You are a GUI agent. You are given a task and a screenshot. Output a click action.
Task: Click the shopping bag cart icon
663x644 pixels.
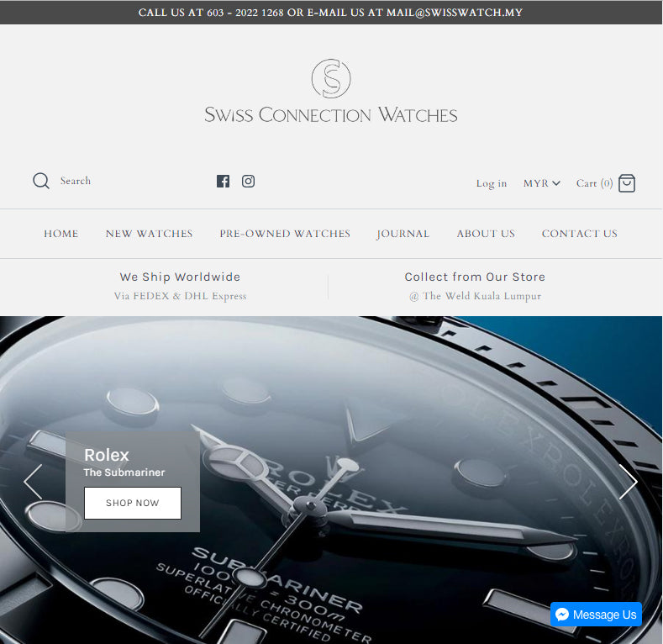pos(627,183)
